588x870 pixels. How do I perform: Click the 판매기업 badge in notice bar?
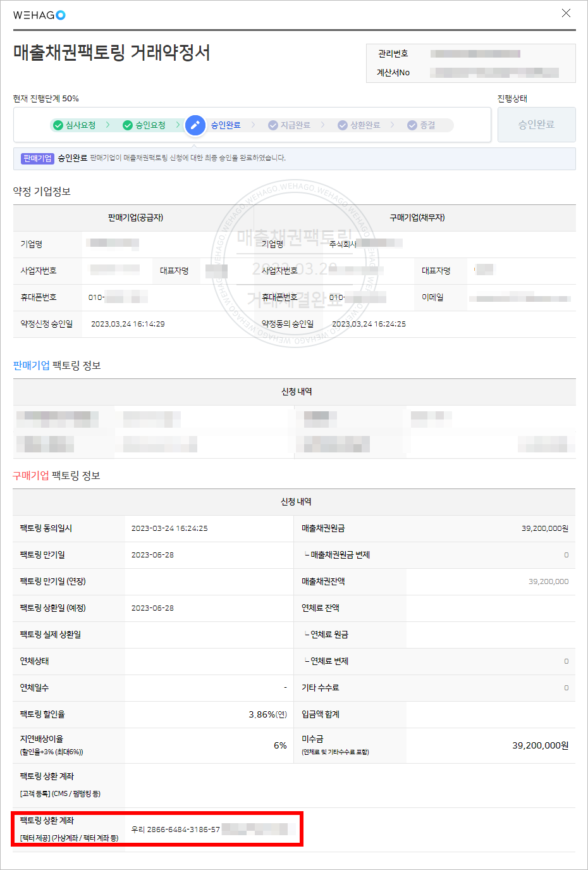pos(37,158)
